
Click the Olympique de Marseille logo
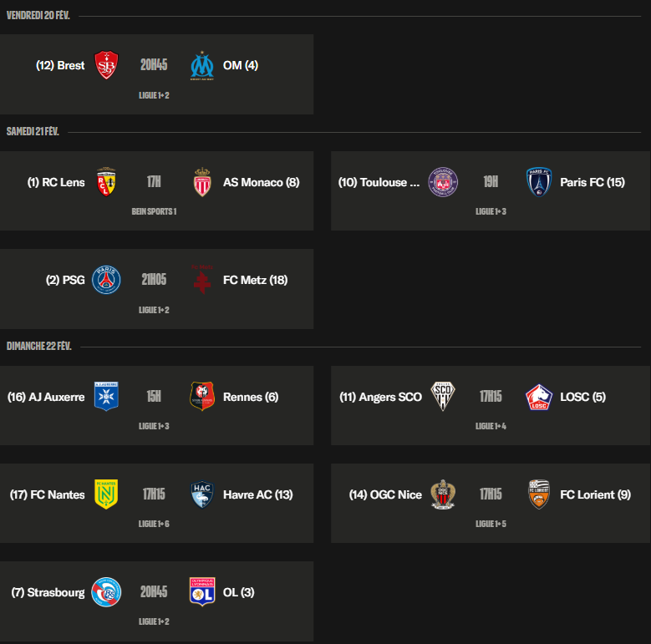(x=202, y=65)
